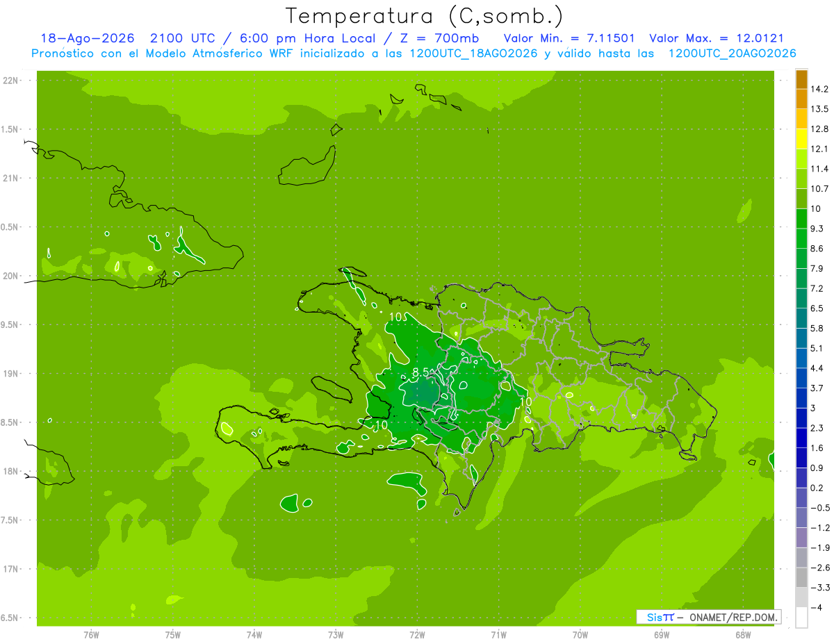The height and width of the screenshot is (644, 834).
Task: Click legend value '8.6'
Action: [817, 249]
